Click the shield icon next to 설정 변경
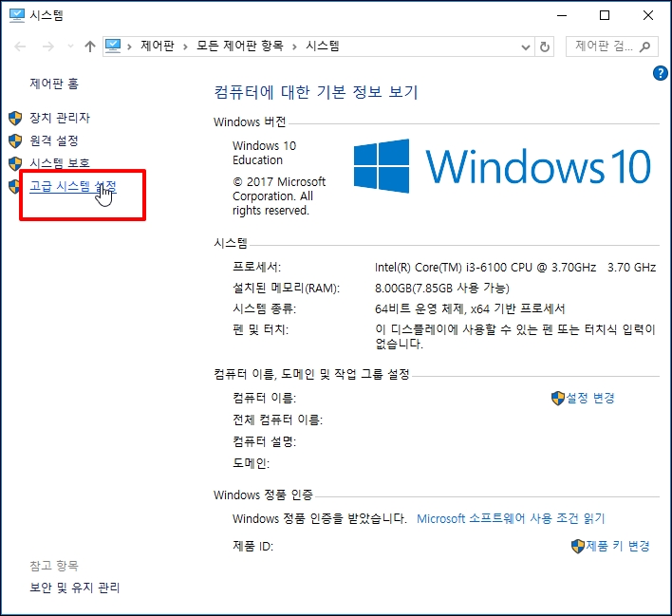Viewport: 672px width, 616px height. point(558,399)
